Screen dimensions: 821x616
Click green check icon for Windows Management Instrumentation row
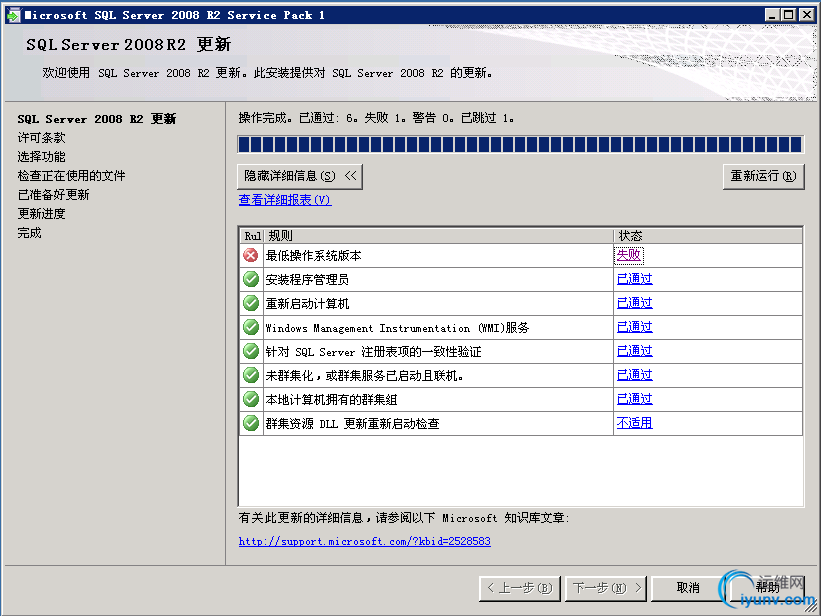[x=251, y=327]
